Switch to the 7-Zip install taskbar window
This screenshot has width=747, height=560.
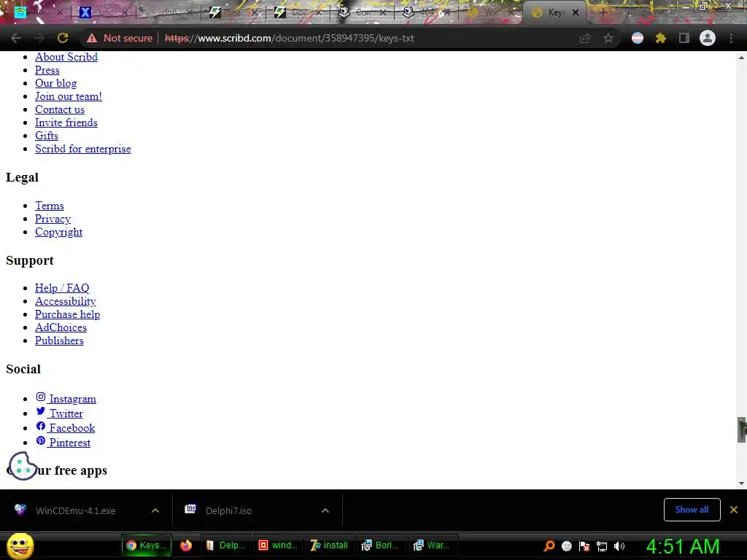[330, 545]
